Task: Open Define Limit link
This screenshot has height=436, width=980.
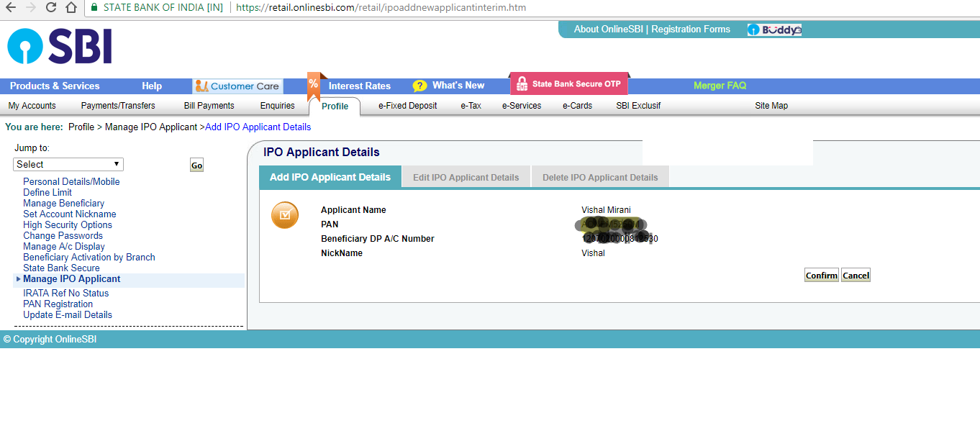Action: [x=47, y=193]
